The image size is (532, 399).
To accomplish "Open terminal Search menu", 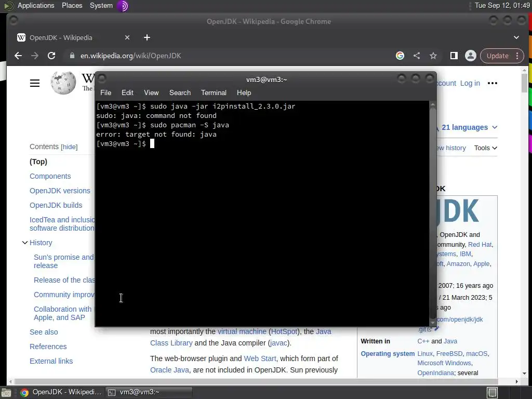I will (x=180, y=92).
